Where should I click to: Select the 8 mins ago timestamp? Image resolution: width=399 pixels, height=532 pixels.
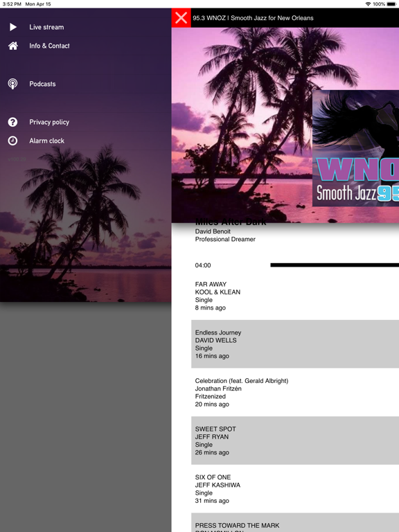(211, 308)
